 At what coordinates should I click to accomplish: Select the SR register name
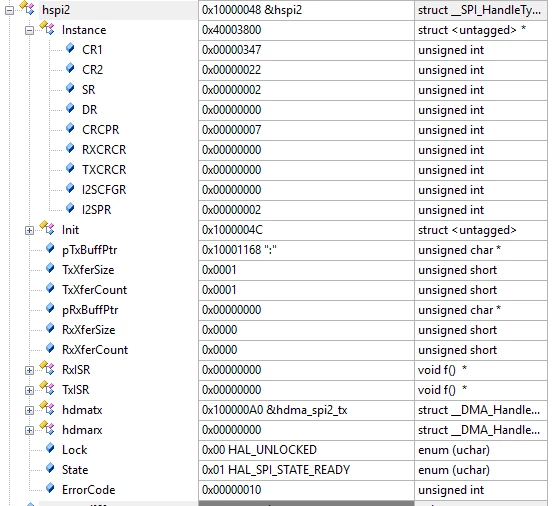pyautogui.click(x=89, y=90)
